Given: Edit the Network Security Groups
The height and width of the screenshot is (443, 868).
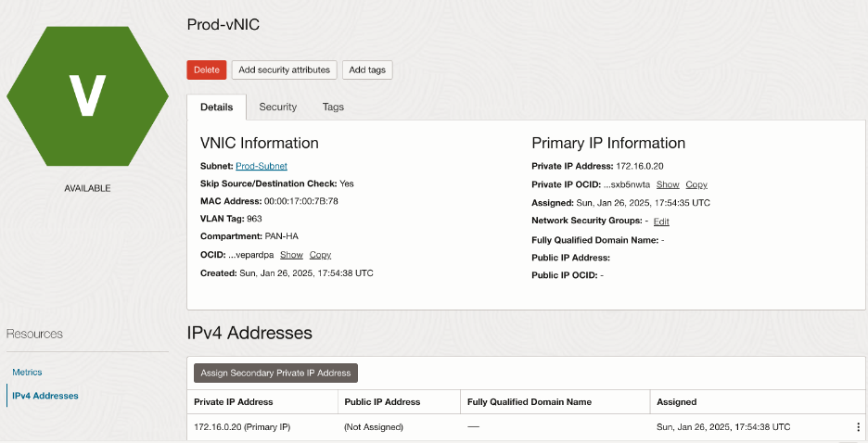Looking at the screenshot, I should (x=661, y=221).
